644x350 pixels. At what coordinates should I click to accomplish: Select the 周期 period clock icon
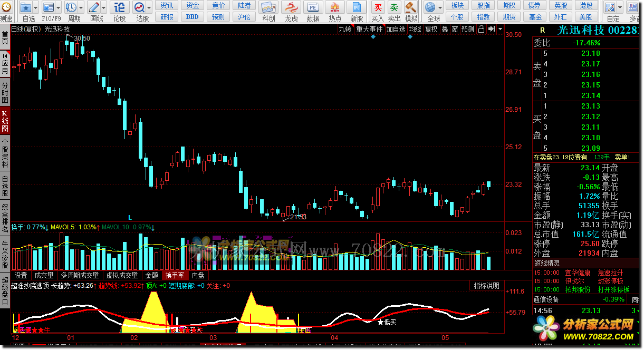[71, 7]
